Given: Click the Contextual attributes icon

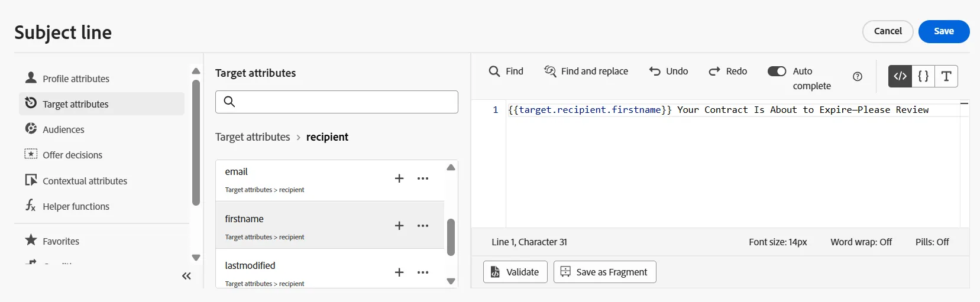Looking at the screenshot, I should pyautogui.click(x=31, y=180).
